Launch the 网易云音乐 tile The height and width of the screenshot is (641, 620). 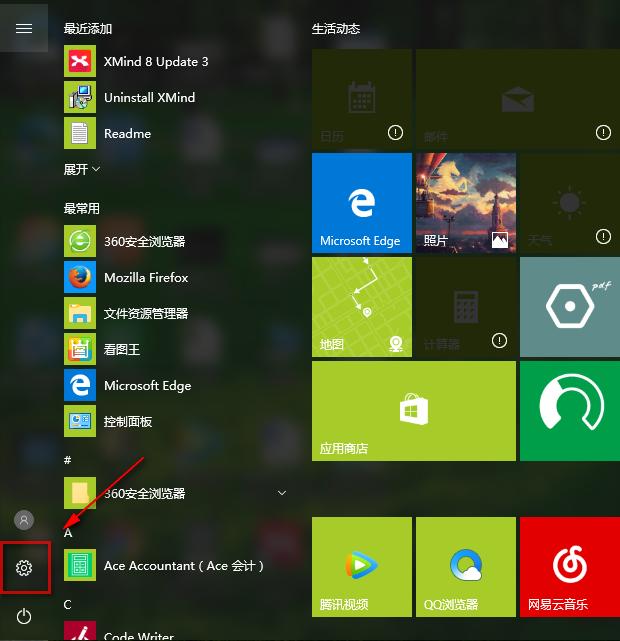[569, 566]
